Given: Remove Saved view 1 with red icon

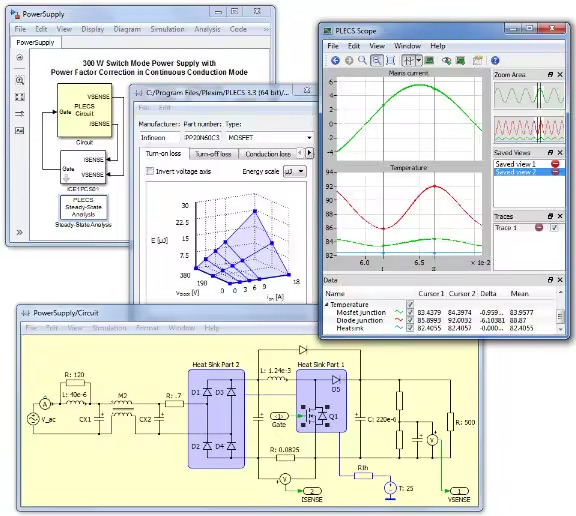Looking at the screenshot, I should point(555,164).
